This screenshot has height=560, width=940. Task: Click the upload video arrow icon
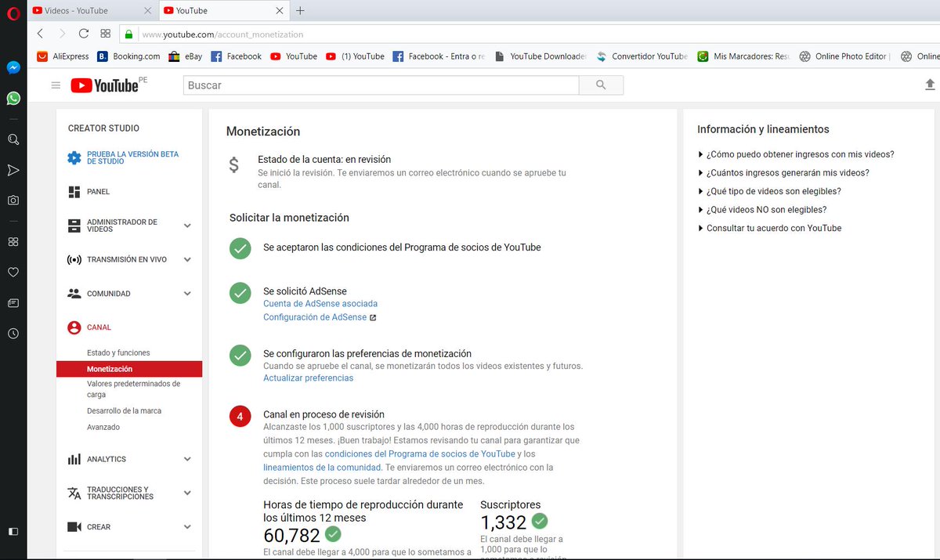(x=930, y=85)
